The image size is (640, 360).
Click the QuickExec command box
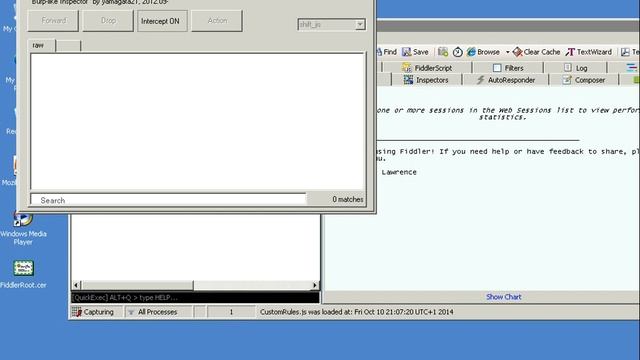coord(196,298)
